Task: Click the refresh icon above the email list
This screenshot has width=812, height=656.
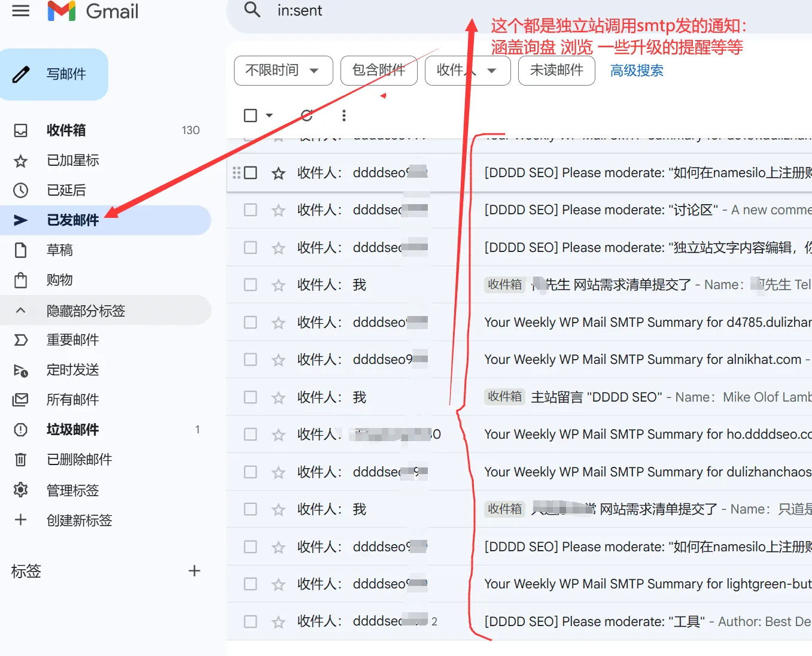Action: [306, 115]
